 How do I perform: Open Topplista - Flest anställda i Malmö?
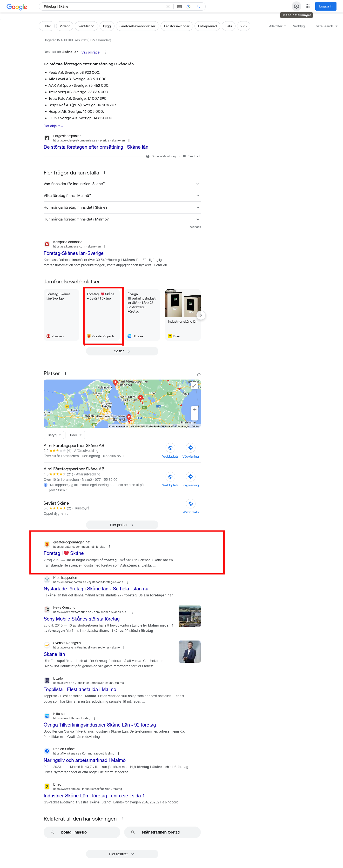[x=80, y=689]
